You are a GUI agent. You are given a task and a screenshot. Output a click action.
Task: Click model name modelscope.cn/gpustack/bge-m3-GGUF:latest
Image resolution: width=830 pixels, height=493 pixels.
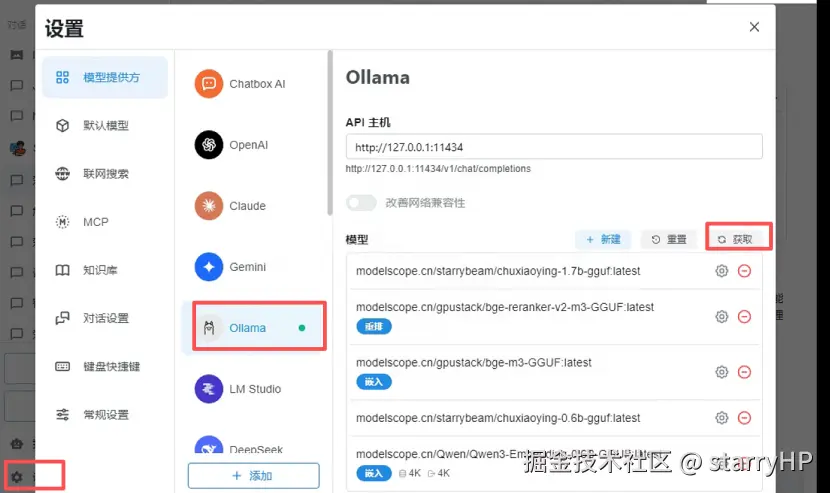tap(474, 363)
